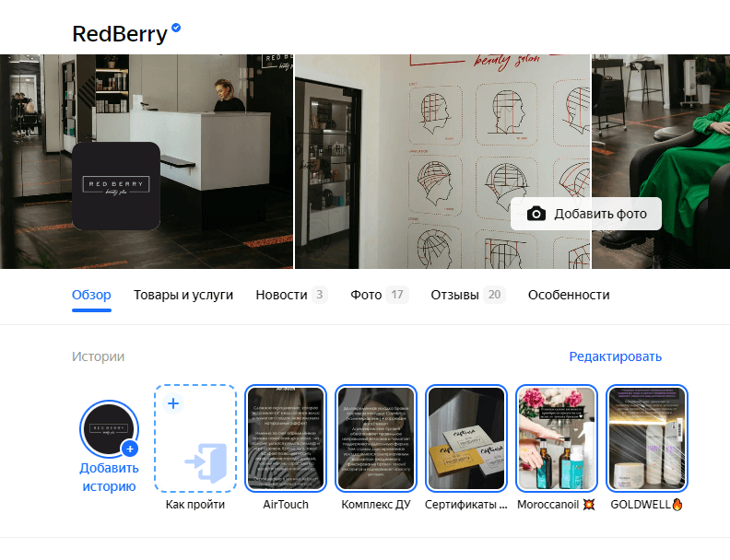The width and height of the screenshot is (730, 560).
Task: Click the blue plus on Добавить историю avatar
Action: tap(130, 449)
